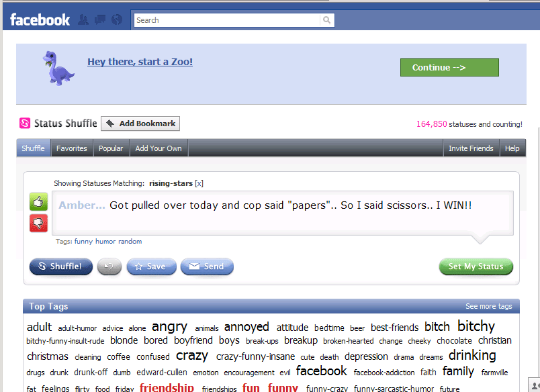Click the search magnifier icon

coord(327,20)
